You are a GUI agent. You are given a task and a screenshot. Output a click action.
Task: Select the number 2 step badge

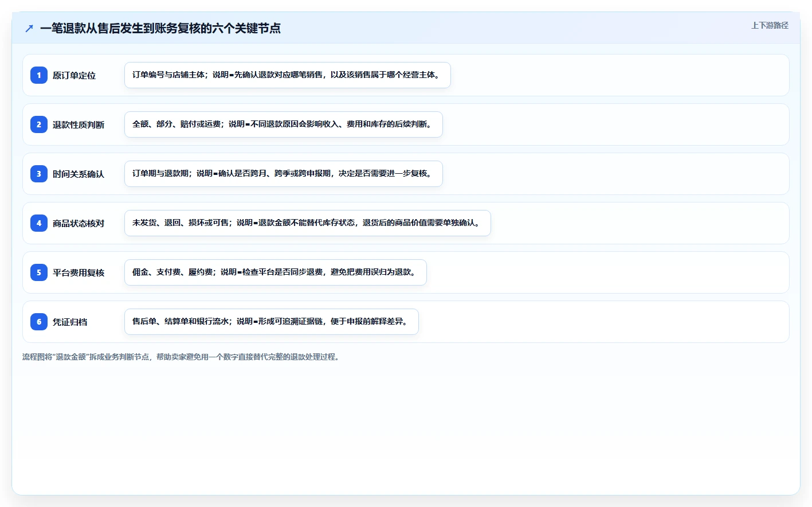pos(39,124)
